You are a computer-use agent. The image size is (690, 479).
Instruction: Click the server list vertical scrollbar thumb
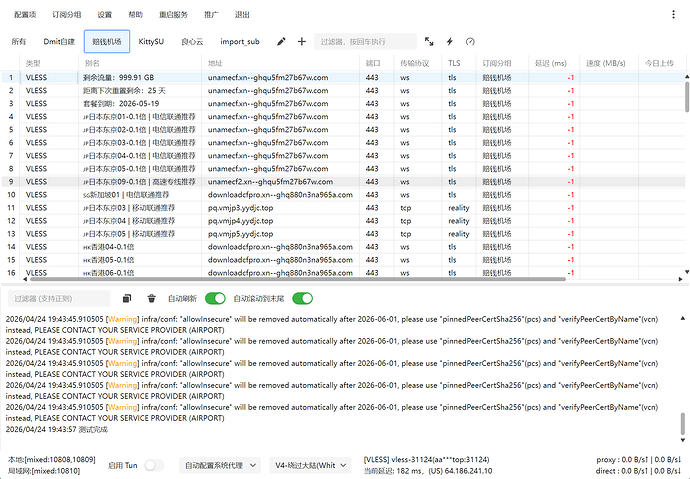tap(687, 97)
